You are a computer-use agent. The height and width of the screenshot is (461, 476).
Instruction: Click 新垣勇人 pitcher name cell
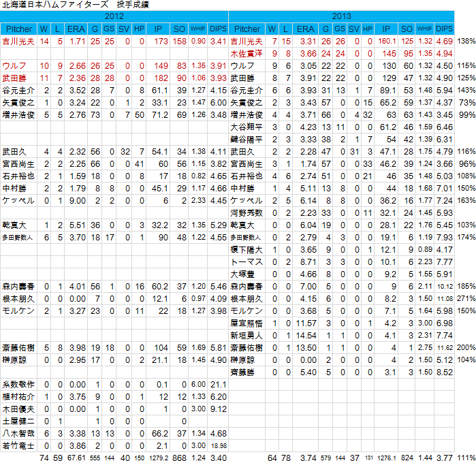point(247,336)
